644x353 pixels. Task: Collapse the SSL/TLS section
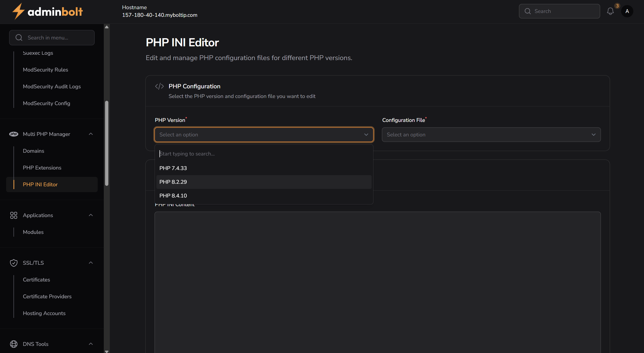91,263
